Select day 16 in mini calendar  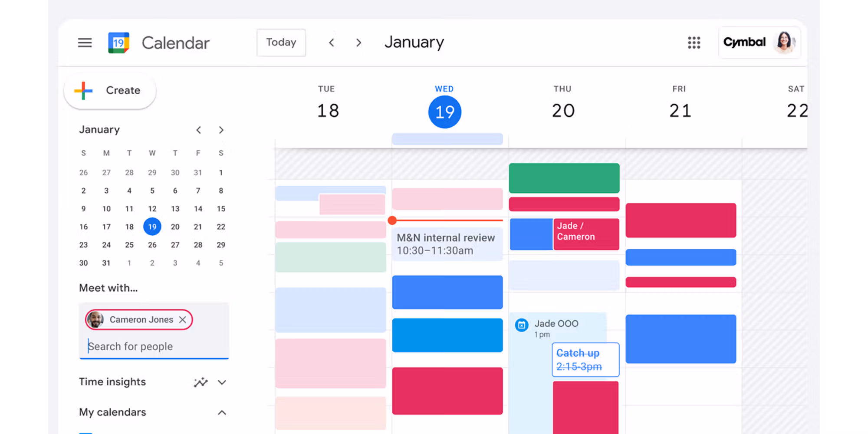pos(83,227)
